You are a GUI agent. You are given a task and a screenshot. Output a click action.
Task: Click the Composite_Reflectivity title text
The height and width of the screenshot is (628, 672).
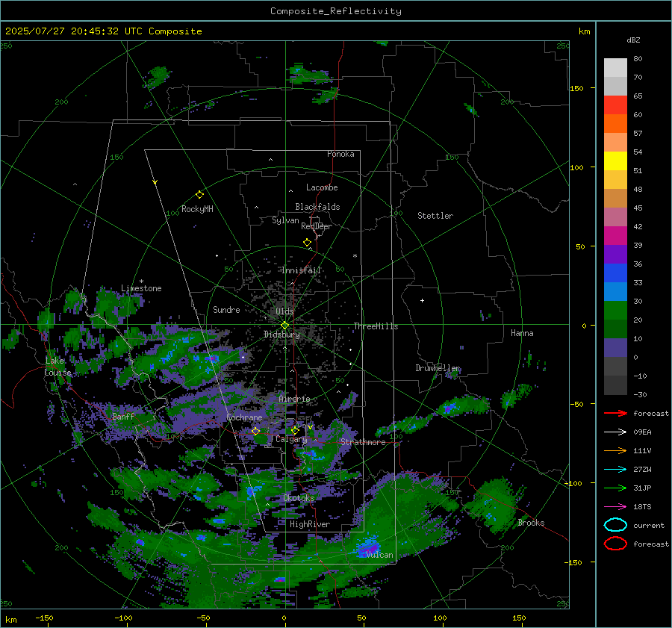coord(335,11)
